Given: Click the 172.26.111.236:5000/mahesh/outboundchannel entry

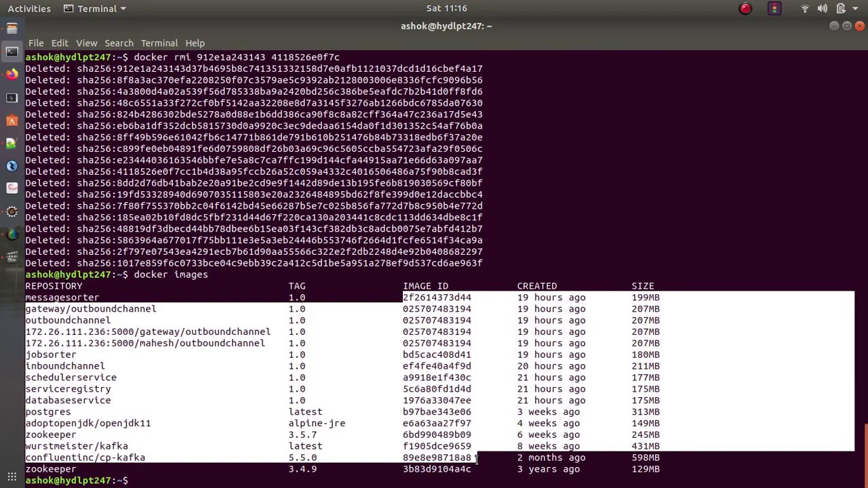Looking at the screenshot, I should (145, 343).
